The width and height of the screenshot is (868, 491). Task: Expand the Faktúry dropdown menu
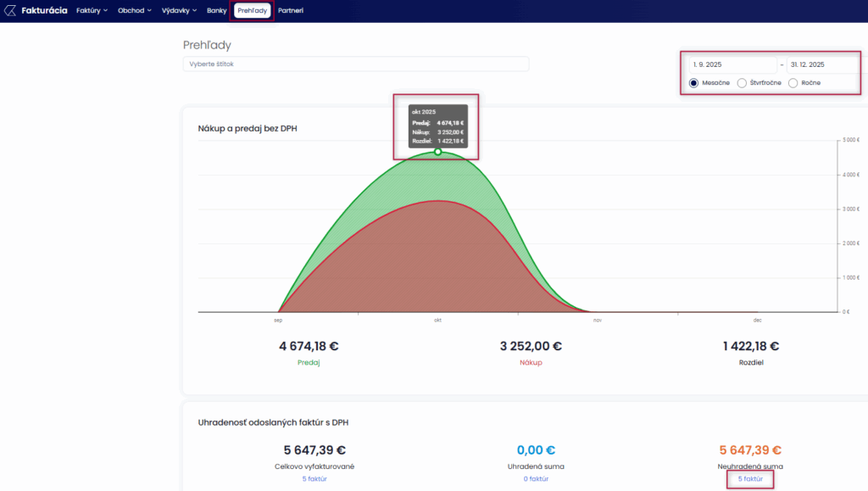point(92,10)
